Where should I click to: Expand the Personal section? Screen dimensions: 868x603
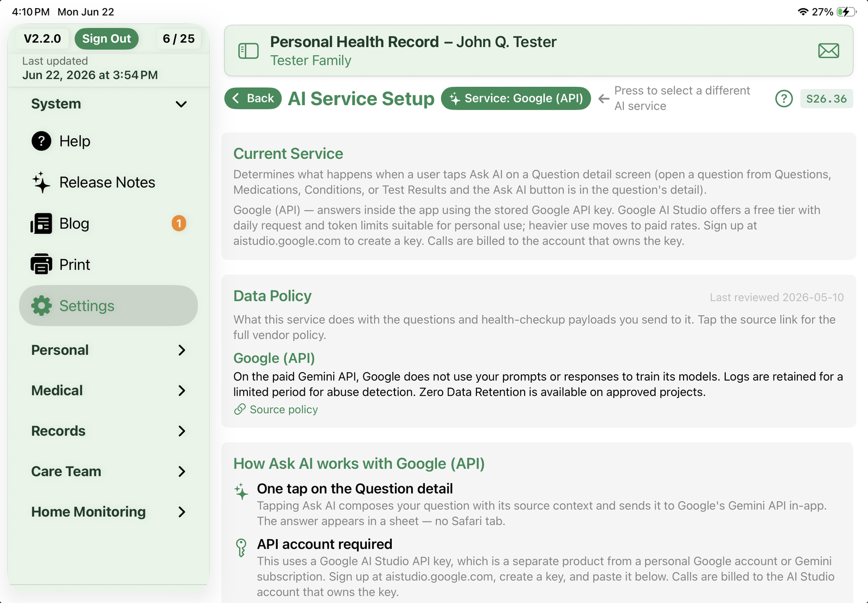(108, 350)
